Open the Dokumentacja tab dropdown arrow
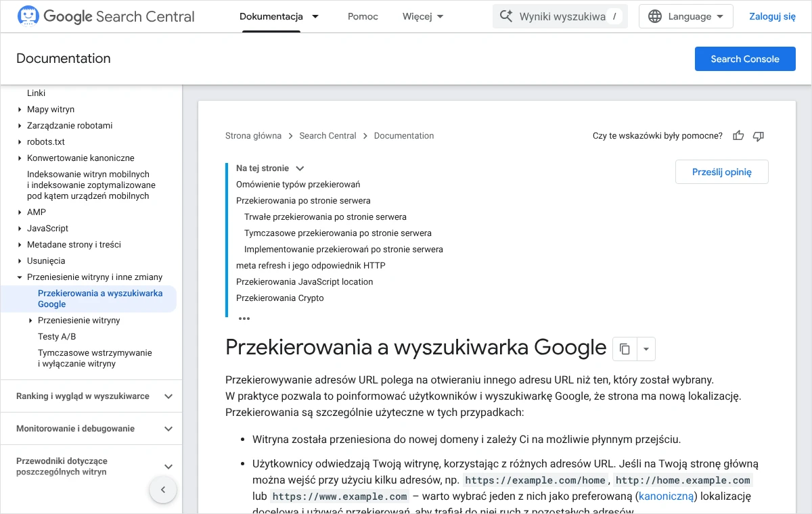Viewport: 812px width, 514px height. pos(315,16)
